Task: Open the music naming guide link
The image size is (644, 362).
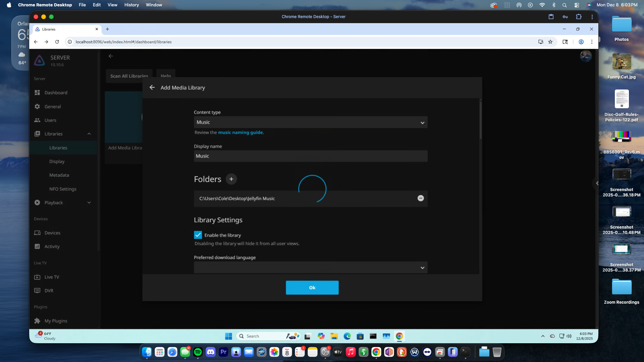Action: pyautogui.click(x=240, y=132)
